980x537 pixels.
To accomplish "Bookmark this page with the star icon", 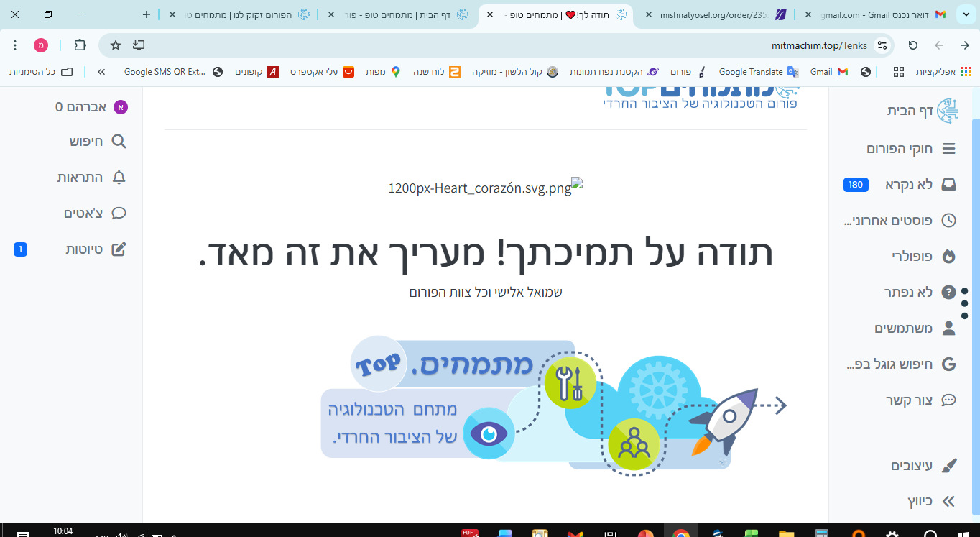I will point(114,45).
